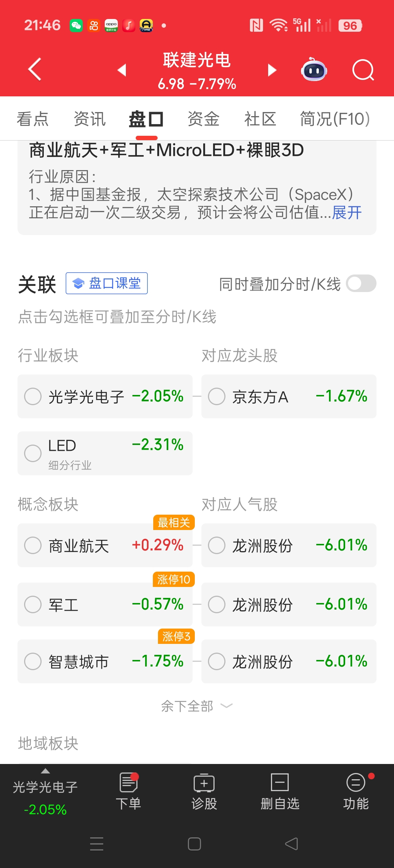Open 诊股 stock diagnosis icon
394x868 pixels.
coord(204,791)
